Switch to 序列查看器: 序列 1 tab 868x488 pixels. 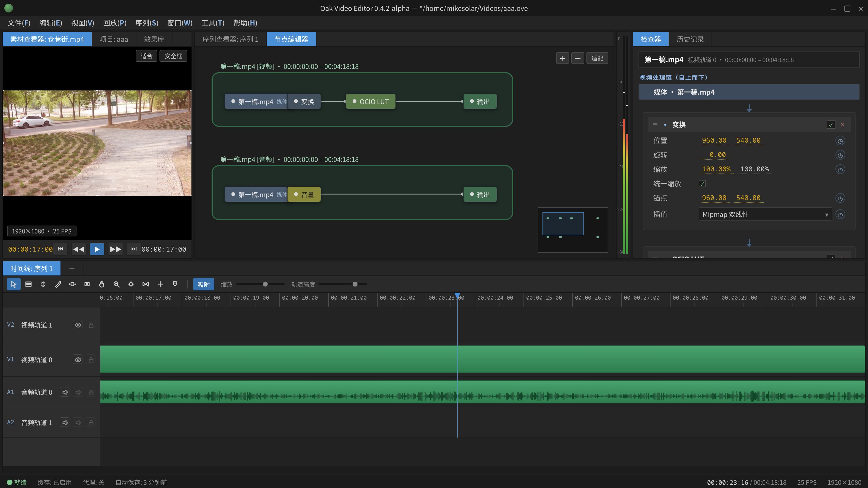pos(231,39)
